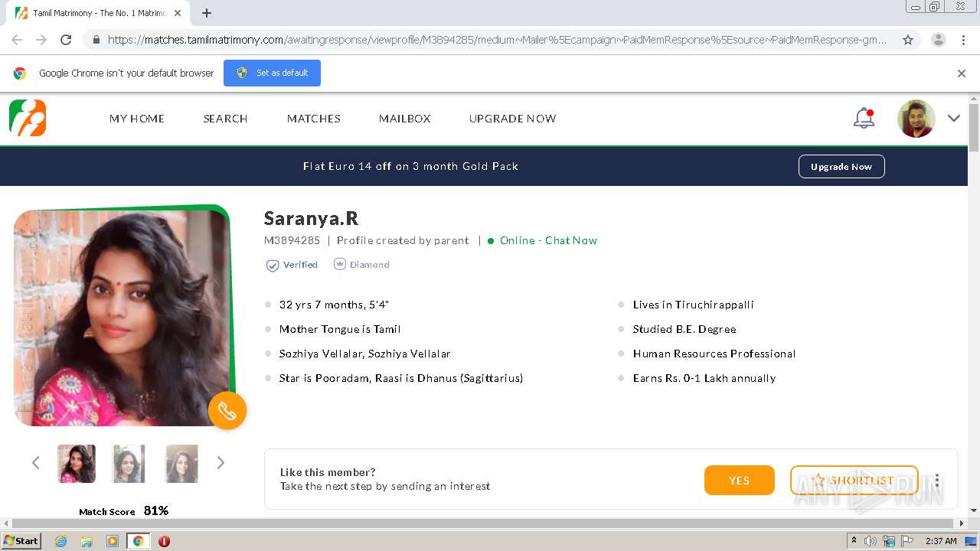Screen dimensions: 980x551
Task: Click the Saranya.R profile name
Action: click(x=311, y=218)
